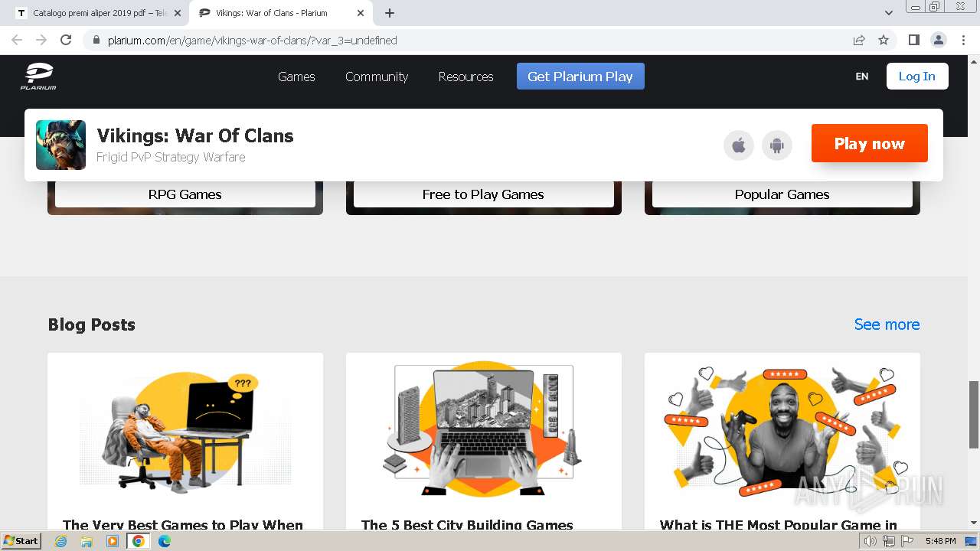This screenshot has height=551, width=980.
Task: Open the Free to Play Games category
Action: (483, 194)
